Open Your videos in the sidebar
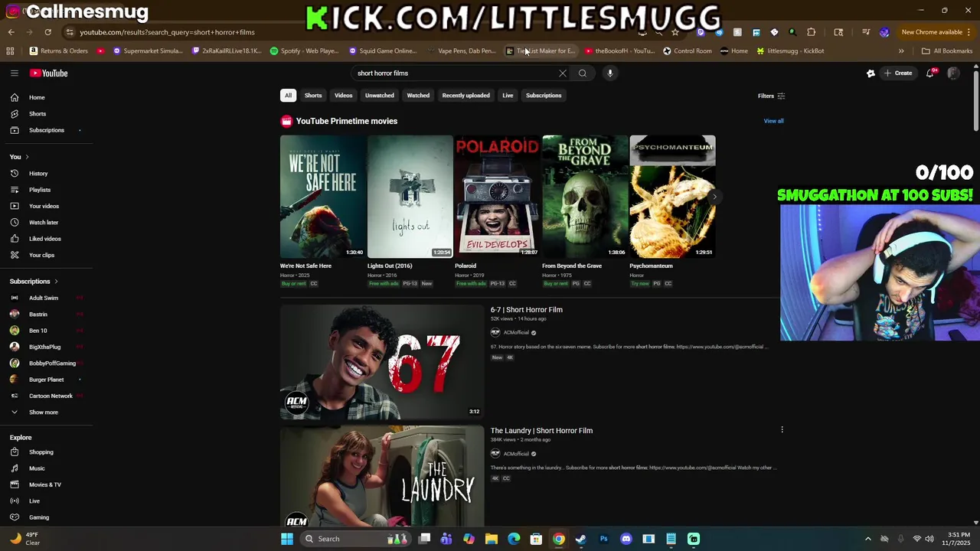 (x=44, y=207)
